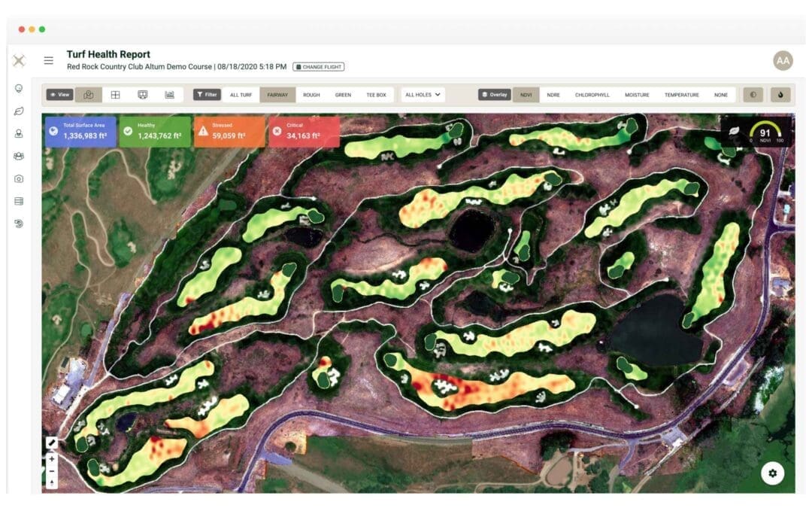
Task: Turn the overlay to NONE
Action: coord(720,94)
